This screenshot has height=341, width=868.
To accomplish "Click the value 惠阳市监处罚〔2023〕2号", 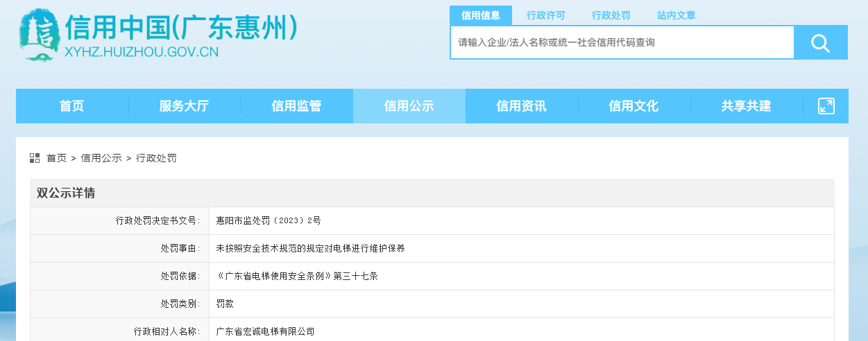I will (269, 220).
